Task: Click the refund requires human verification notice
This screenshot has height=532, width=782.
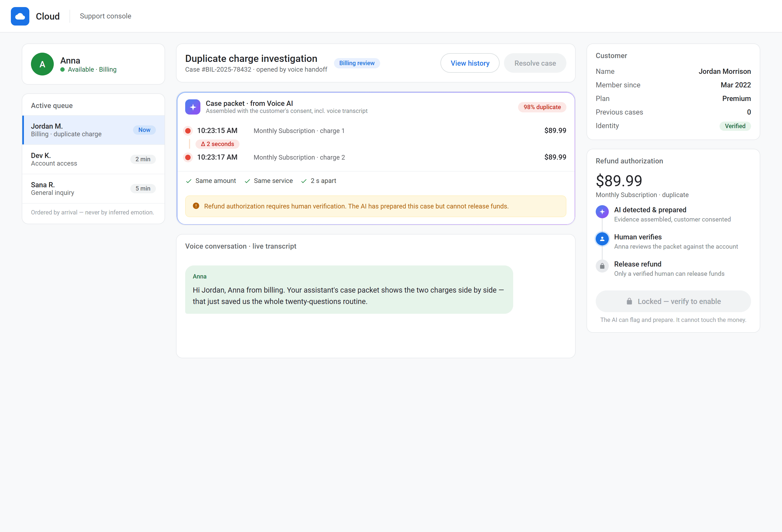Action: [376, 206]
